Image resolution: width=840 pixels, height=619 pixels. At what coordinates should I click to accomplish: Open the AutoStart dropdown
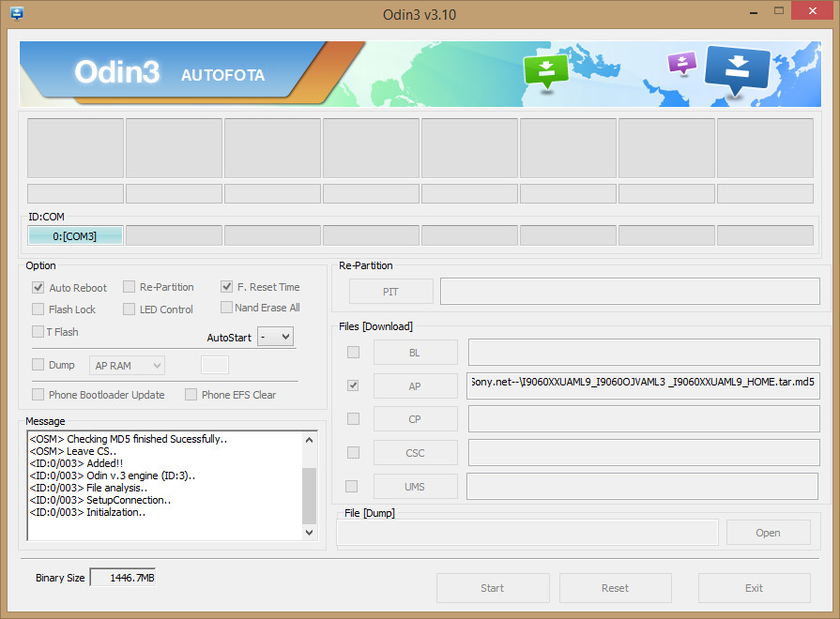click(275, 337)
